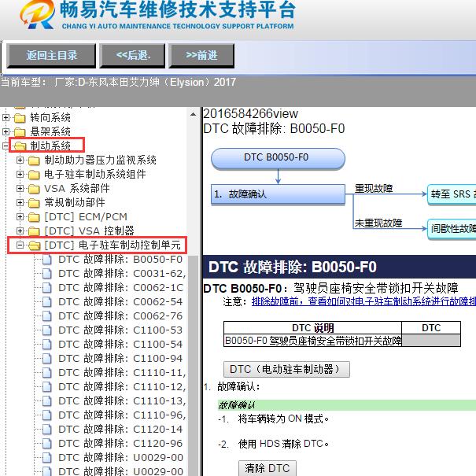This screenshot has height=476, width=476.
Task: Click table cell B0050-F0 驾驶员座椅安全带锁扣开关故障
Action: (x=312, y=341)
